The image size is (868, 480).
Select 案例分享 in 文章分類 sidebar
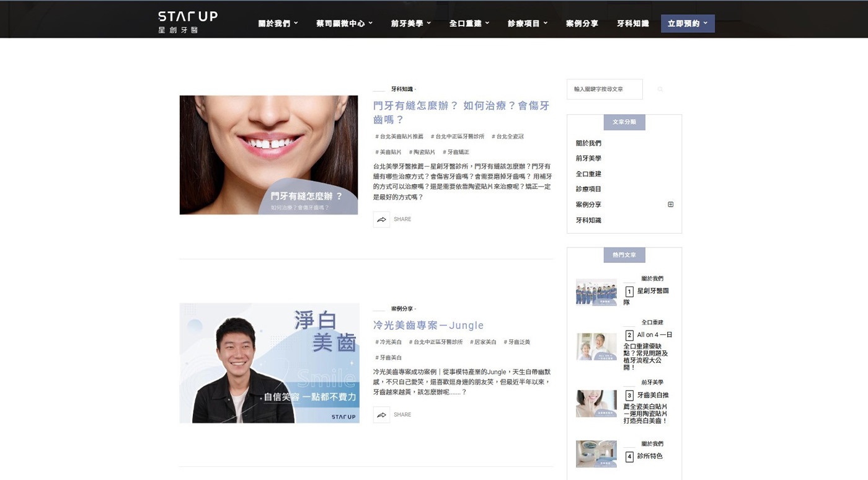tap(588, 205)
